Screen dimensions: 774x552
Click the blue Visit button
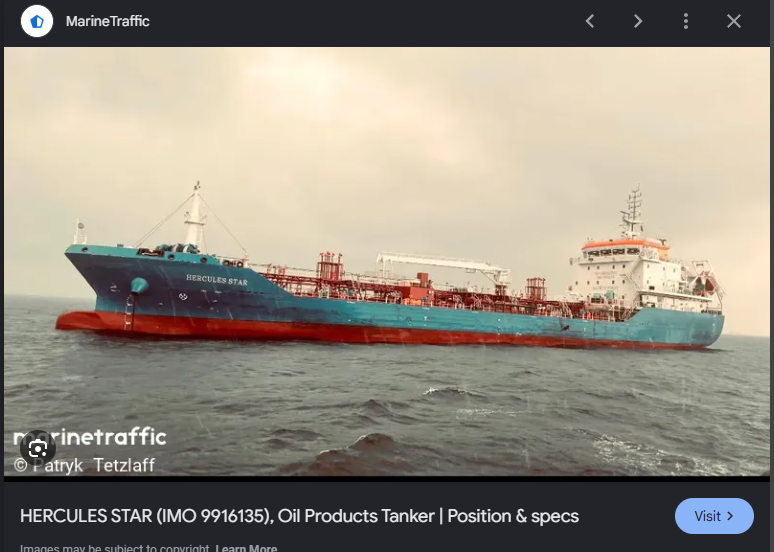(x=714, y=516)
